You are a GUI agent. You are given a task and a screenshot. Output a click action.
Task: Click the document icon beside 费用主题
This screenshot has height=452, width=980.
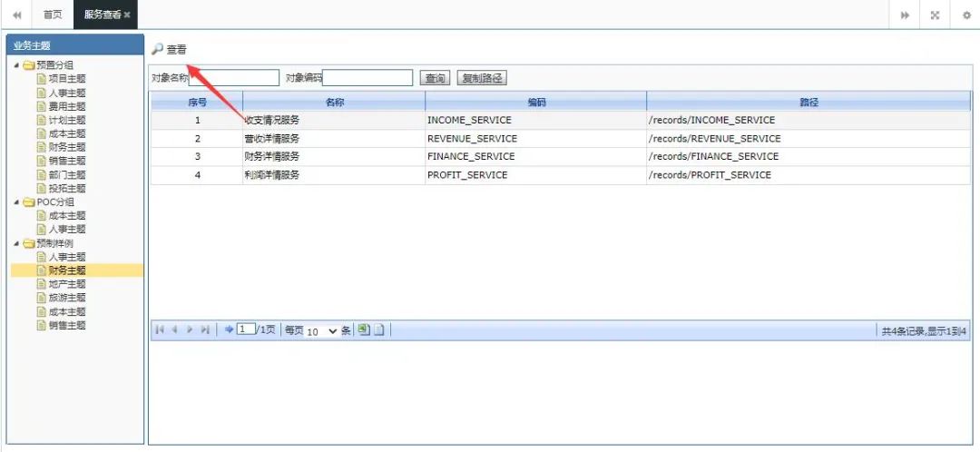pos(42,106)
